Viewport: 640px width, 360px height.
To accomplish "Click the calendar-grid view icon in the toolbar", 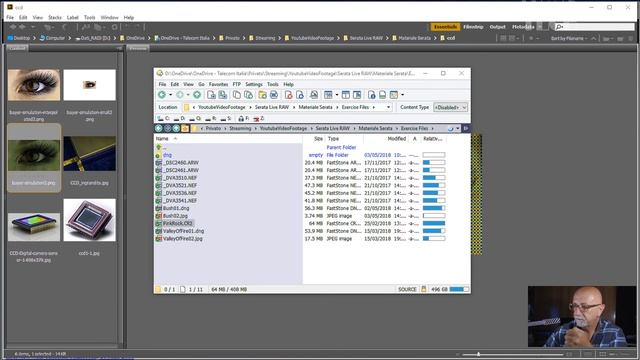I will click(328, 95).
